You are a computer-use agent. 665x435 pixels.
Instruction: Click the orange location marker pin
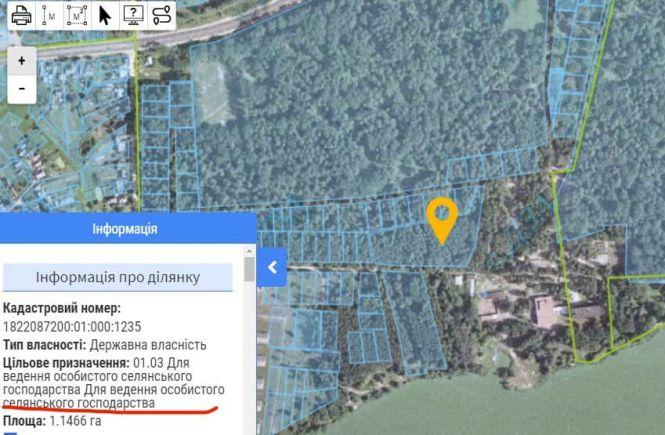pos(442,220)
